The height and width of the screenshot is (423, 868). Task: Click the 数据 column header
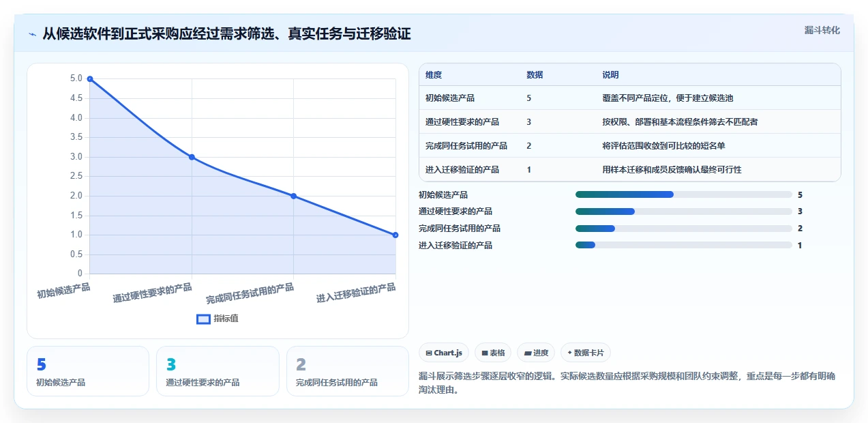pos(535,75)
